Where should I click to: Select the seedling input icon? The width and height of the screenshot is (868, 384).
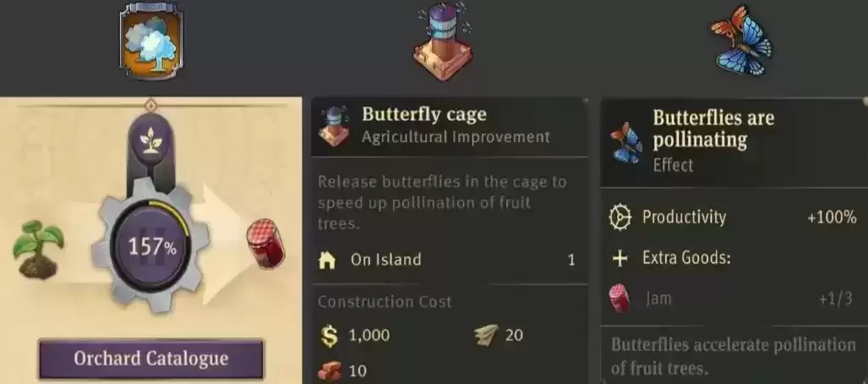point(39,249)
